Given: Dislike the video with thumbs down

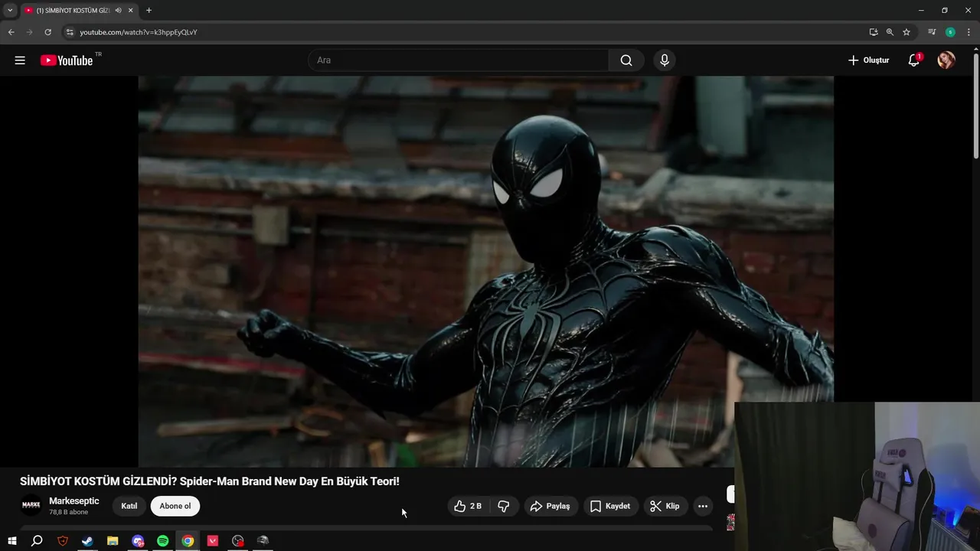Looking at the screenshot, I should 504,506.
